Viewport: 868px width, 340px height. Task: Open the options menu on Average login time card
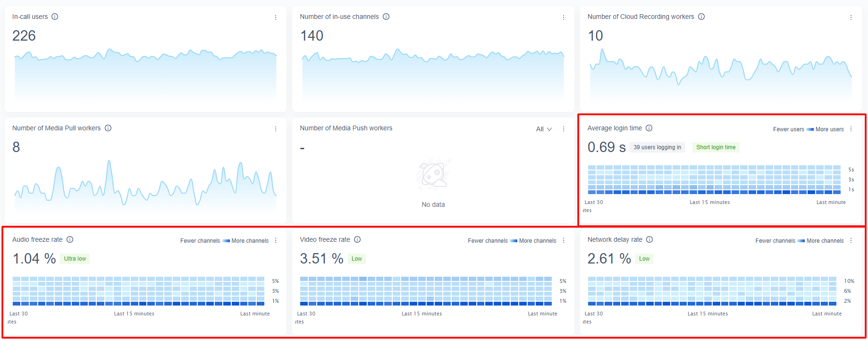pyautogui.click(x=851, y=129)
